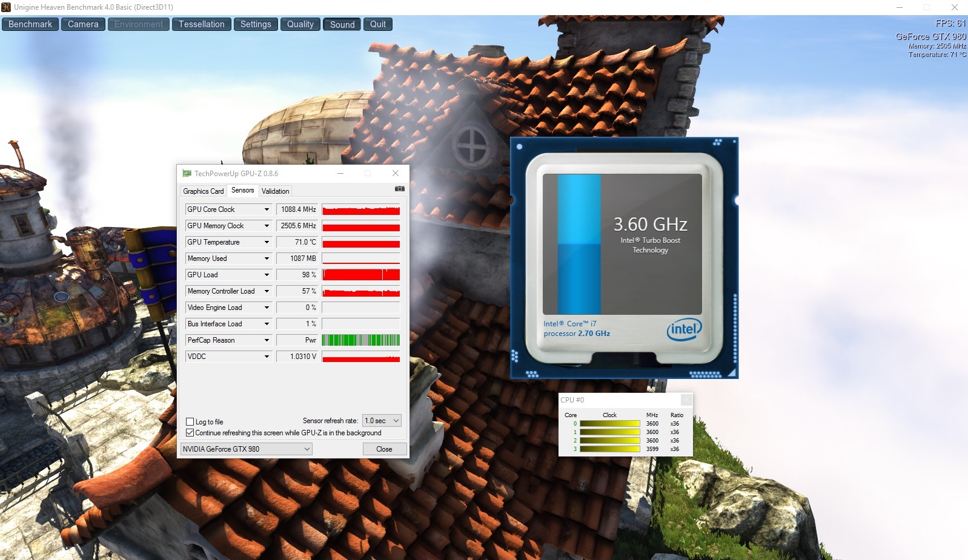This screenshot has height=560, width=968.
Task: Open the Tessellation menu
Action: pos(202,24)
